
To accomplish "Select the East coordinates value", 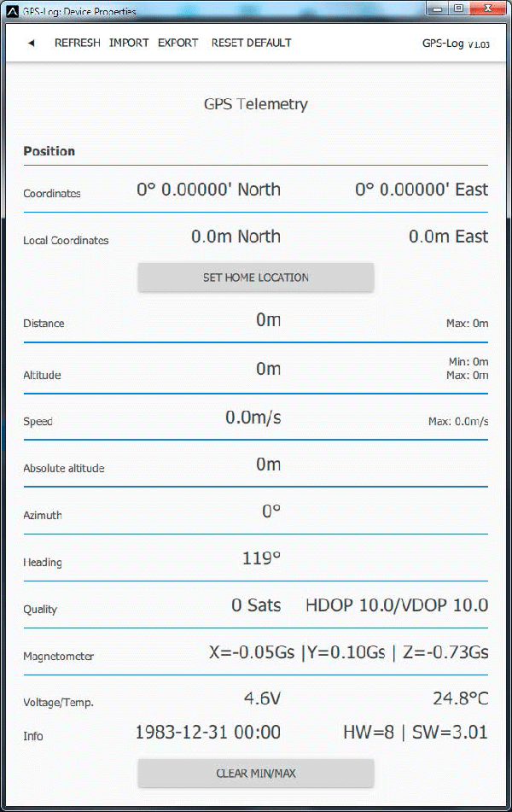I will pos(422,190).
